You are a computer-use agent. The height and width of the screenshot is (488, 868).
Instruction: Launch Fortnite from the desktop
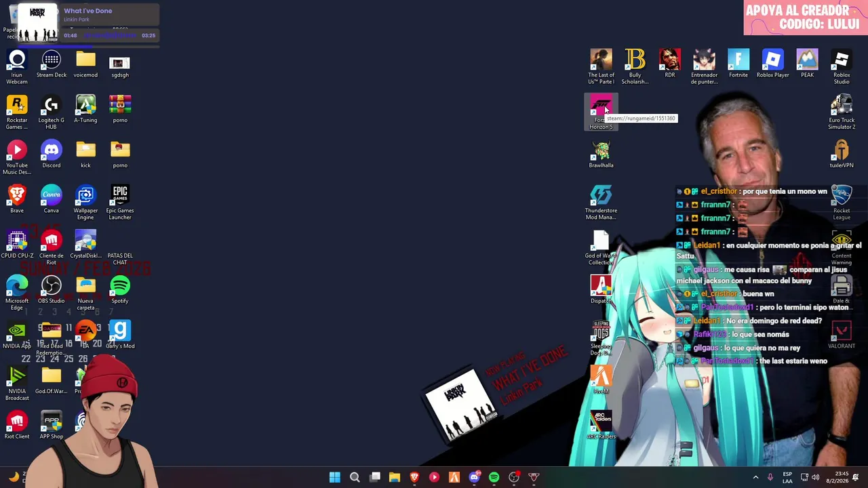(738, 64)
